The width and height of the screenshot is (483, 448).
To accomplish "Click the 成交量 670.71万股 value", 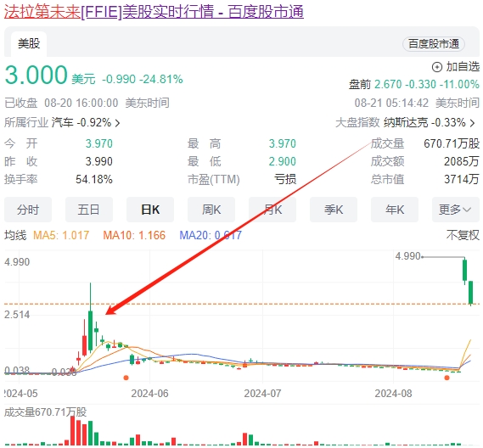I will 452,143.
